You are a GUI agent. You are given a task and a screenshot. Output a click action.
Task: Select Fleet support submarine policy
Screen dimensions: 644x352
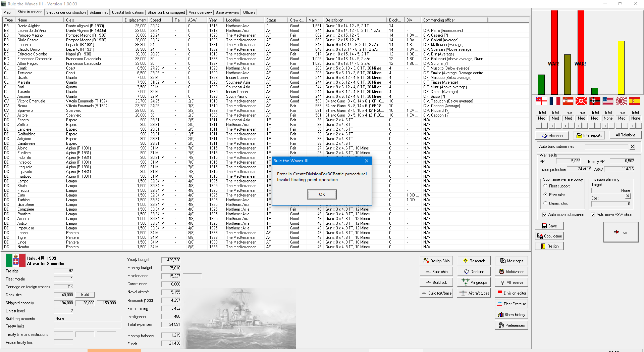557,186
